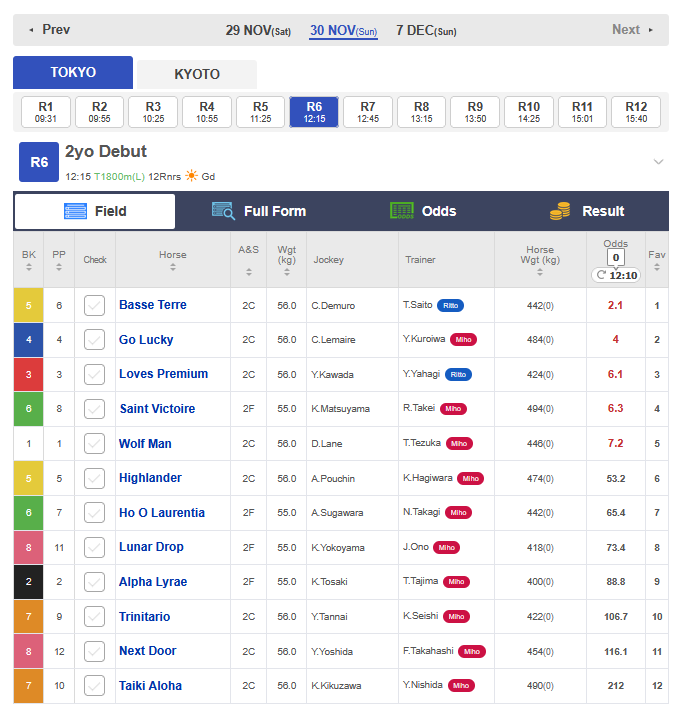Click the Miho badge beside J.Ono
This screenshot has height=716, width=682.
click(x=446, y=548)
